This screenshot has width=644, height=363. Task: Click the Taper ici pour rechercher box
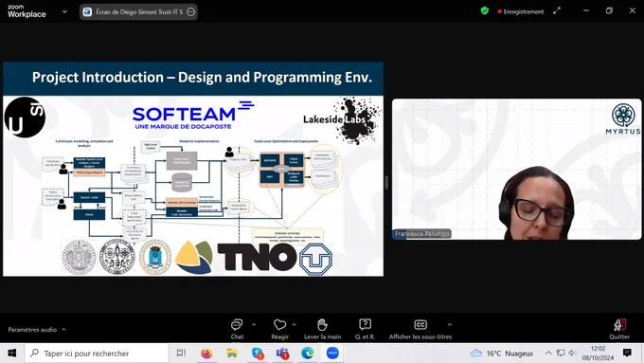pyautogui.click(x=97, y=354)
